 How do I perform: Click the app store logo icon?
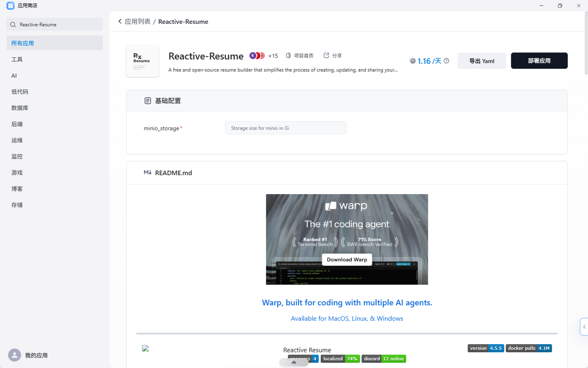click(x=10, y=6)
